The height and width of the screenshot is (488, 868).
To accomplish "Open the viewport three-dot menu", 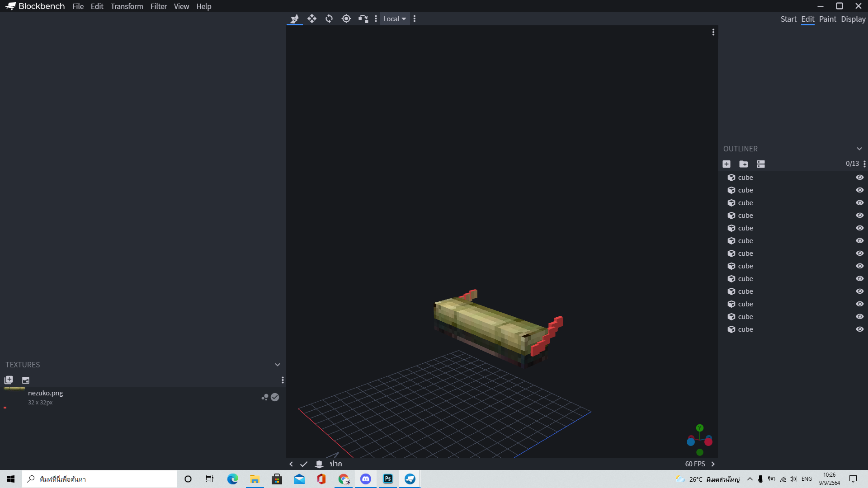I will click(x=713, y=32).
